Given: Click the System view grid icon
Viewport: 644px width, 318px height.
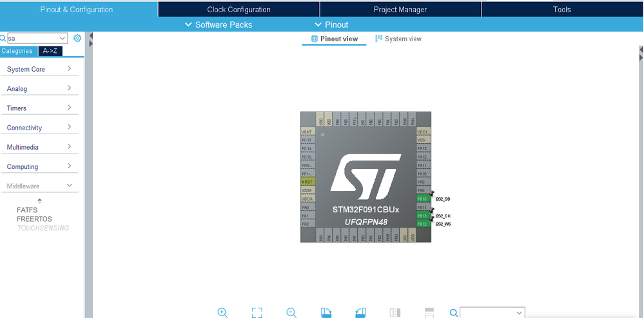Looking at the screenshot, I should coord(378,38).
